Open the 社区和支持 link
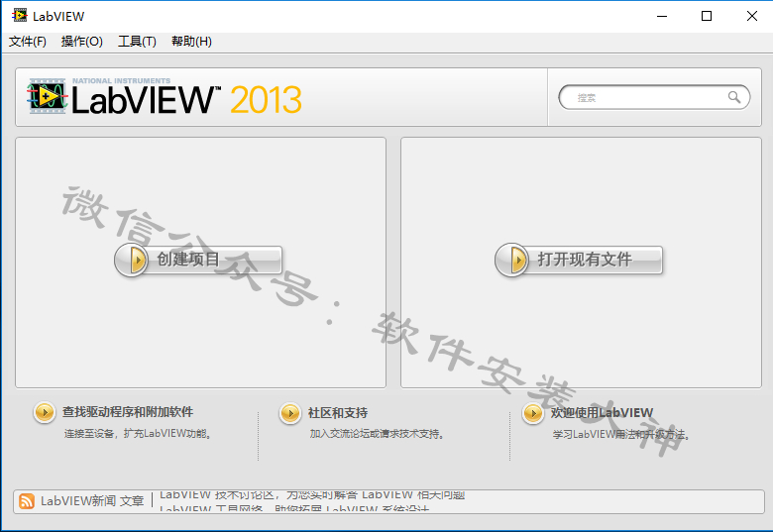Viewport: 773px width, 532px height. [x=338, y=413]
